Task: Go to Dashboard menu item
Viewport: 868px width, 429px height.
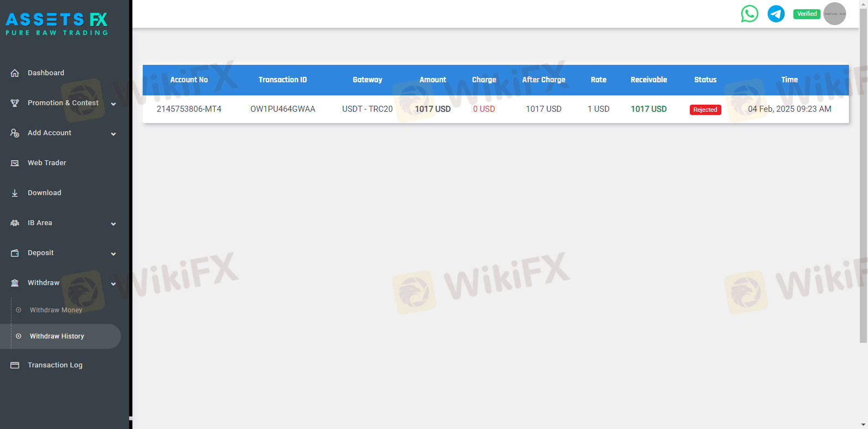Action: 46,73
